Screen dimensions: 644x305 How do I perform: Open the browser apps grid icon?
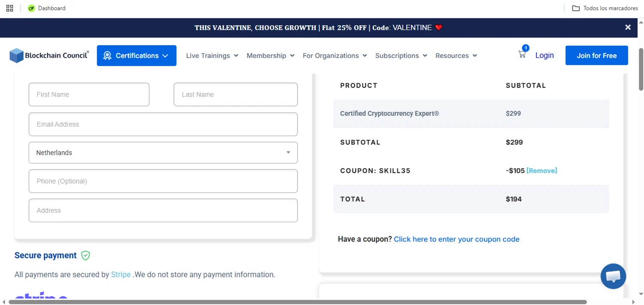pos(9,8)
